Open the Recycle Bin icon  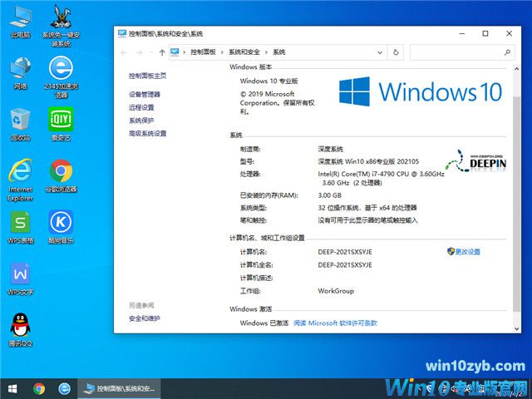click(20, 125)
